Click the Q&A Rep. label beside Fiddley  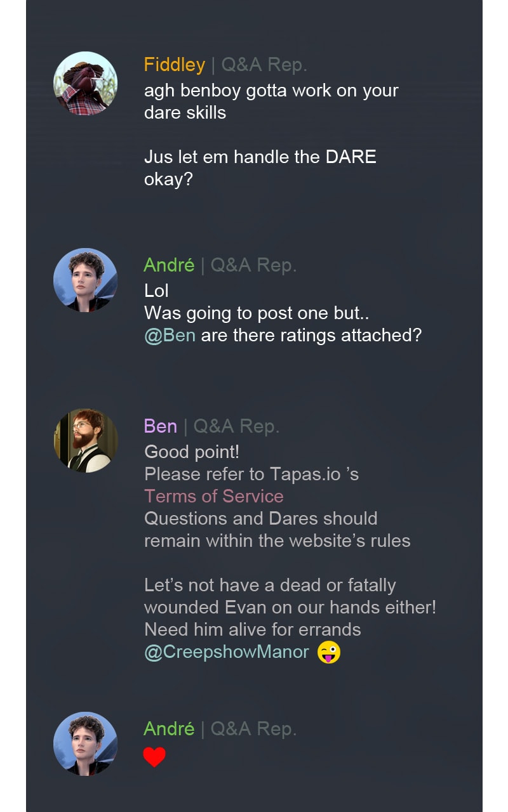tap(264, 65)
